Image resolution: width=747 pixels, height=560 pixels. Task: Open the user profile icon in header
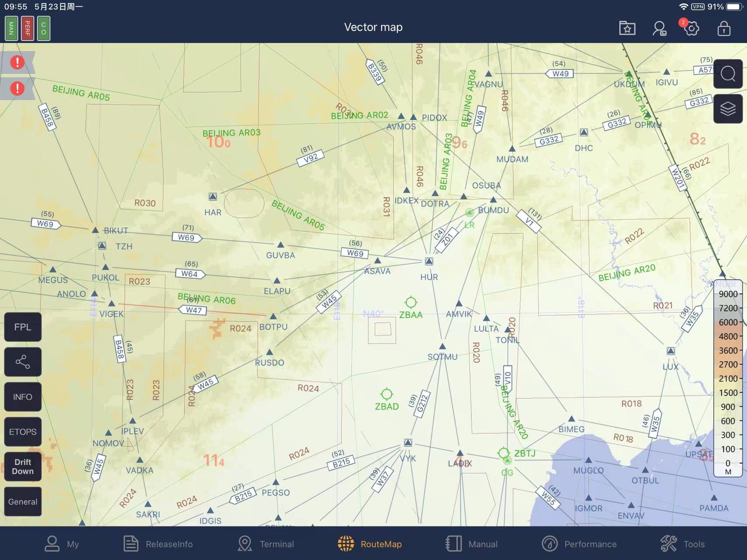coord(659,28)
